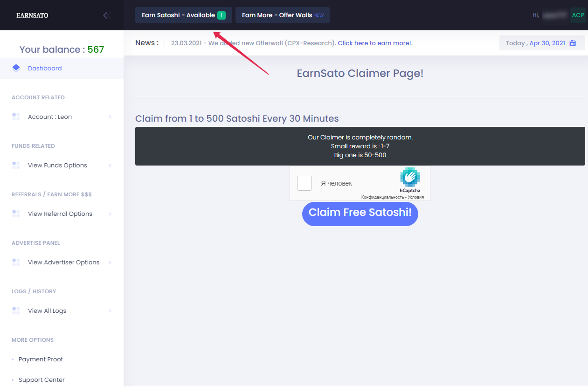
Task: Open the Dashboard menu item
Action: (x=62, y=68)
